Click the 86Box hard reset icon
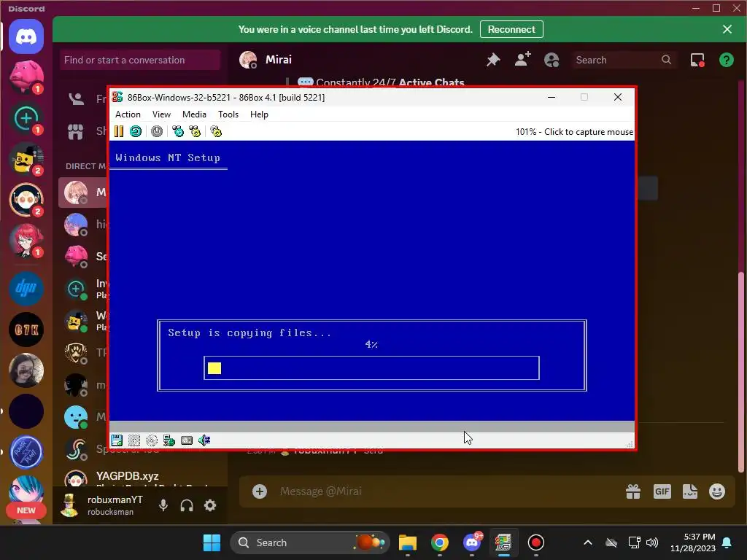Screen dimensions: 747x560 [x=136, y=131]
